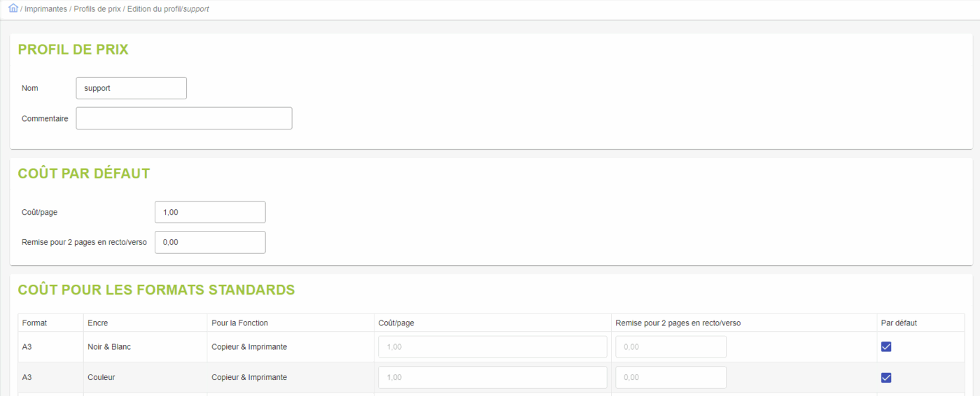Click into the empty Commentaire field

[183, 118]
